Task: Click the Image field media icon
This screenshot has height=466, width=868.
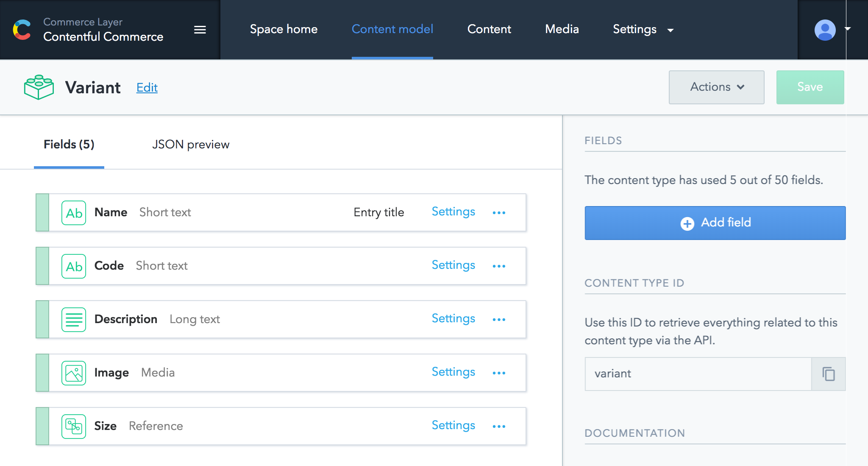Action: pyautogui.click(x=74, y=373)
